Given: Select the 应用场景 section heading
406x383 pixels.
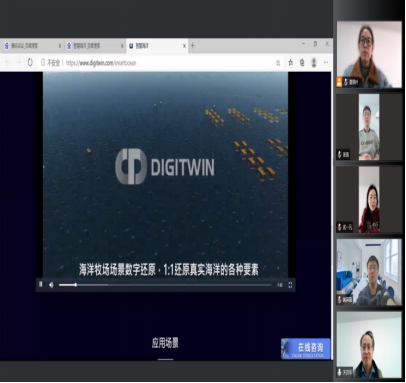Looking at the screenshot, I should point(165,343).
